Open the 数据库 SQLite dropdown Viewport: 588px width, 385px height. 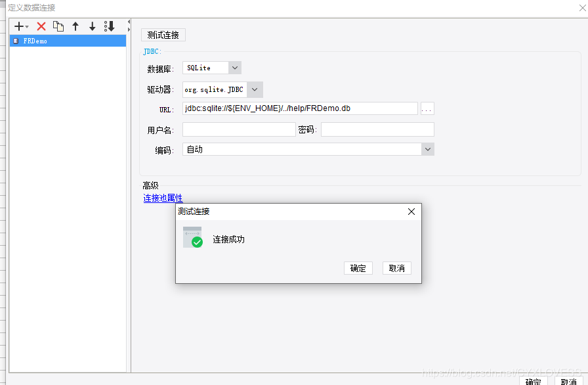tap(235, 68)
